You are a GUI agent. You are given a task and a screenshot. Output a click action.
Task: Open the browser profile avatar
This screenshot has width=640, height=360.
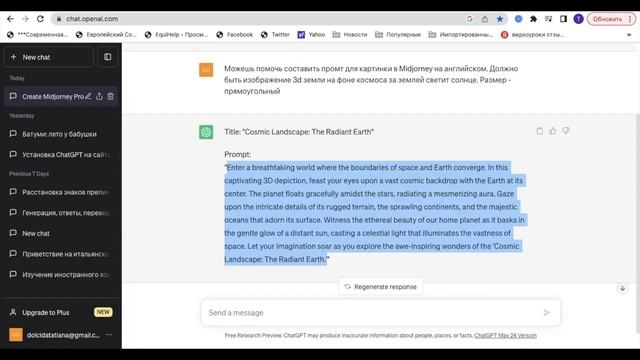pyautogui.click(x=578, y=19)
